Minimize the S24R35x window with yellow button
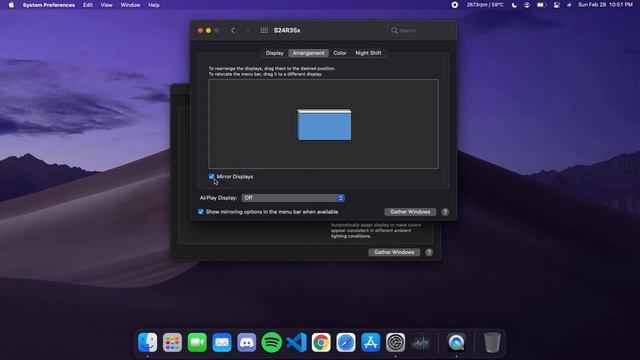Image resolution: width=640 pixels, height=360 pixels. point(208,30)
